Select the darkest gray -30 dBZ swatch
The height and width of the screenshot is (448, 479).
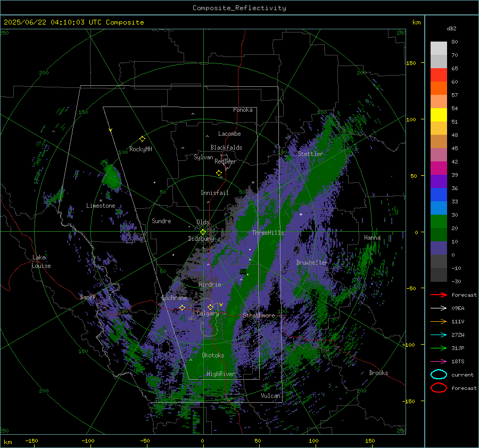pyautogui.click(x=439, y=275)
